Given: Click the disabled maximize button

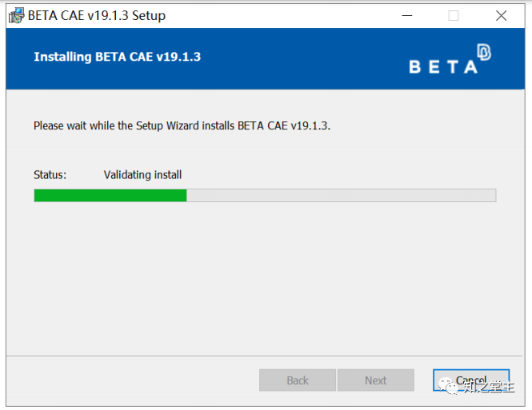Looking at the screenshot, I should point(454,16).
